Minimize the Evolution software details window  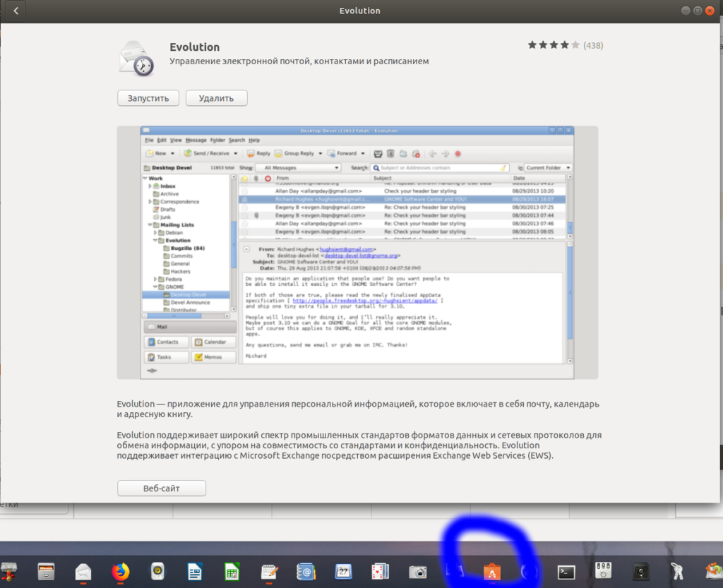[686, 11]
